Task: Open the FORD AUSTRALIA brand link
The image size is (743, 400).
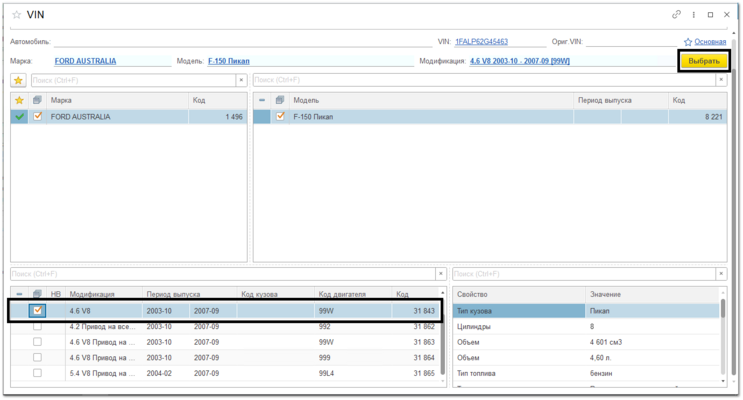Action: pos(85,61)
